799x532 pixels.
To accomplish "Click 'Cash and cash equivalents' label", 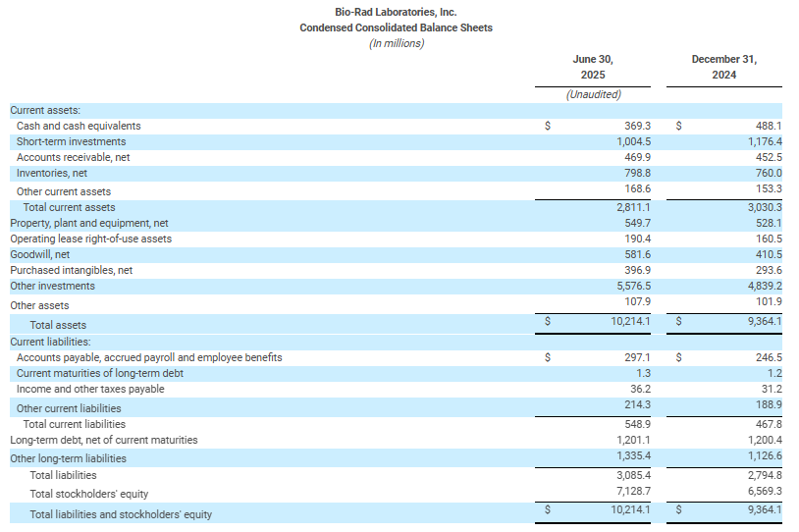I will coord(79,126).
